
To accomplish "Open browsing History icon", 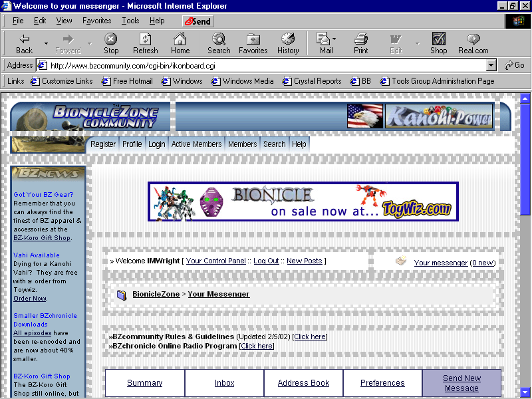I will 288,43.
